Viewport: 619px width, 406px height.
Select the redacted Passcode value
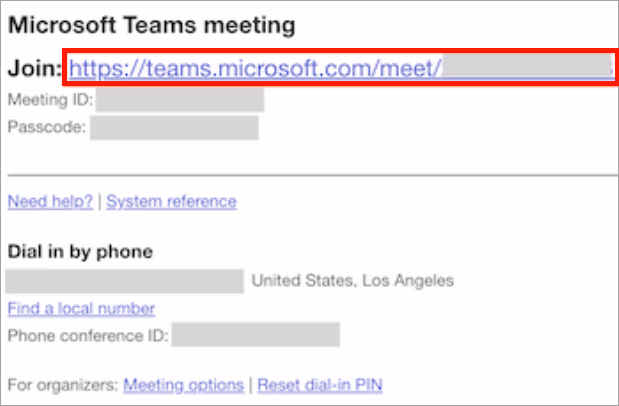click(x=174, y=127)
